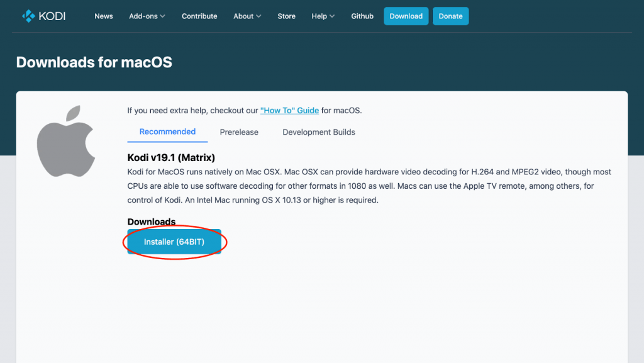The height and width of the screenshot is (363, 644).
Task: Click the Kodi logo icon
Action: tap(28, 16)
